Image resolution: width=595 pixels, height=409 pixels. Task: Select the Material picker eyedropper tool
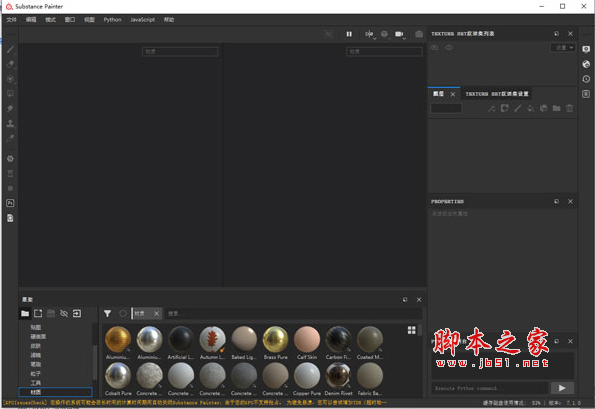[11, 138]
